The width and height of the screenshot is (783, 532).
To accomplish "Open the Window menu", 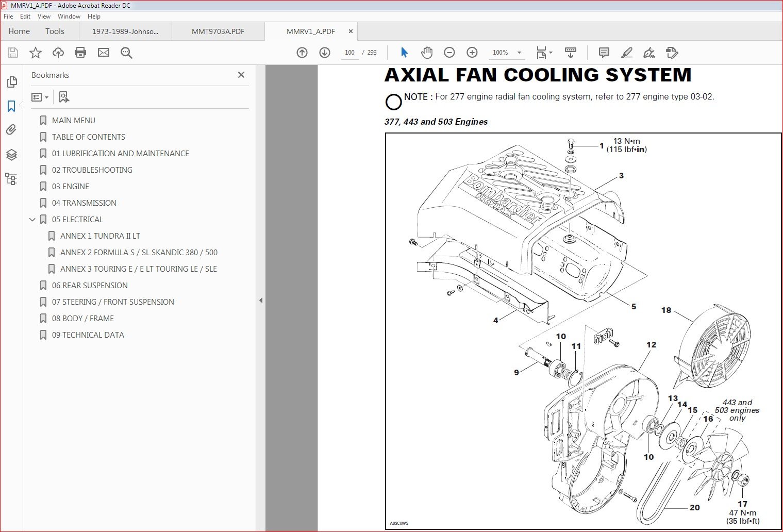I will pyautogui.click(x=69, y=16).
